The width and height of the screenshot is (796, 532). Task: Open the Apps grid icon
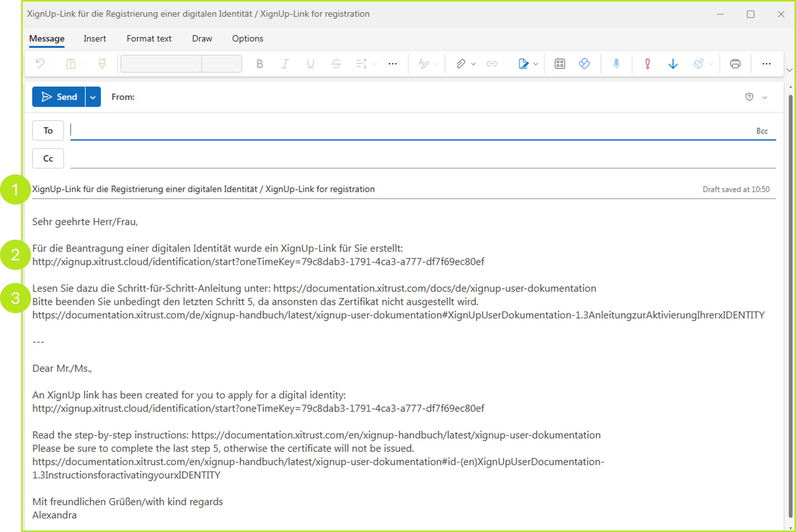[x=559, y=63]
